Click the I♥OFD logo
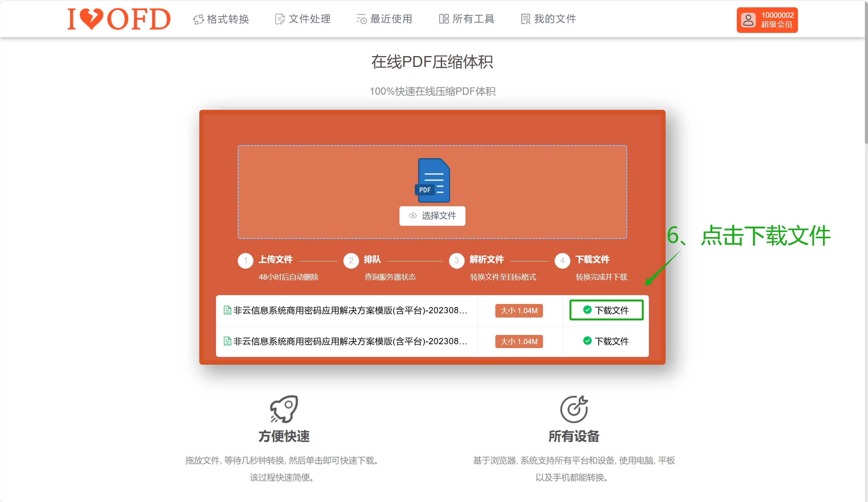 point(119,19)
